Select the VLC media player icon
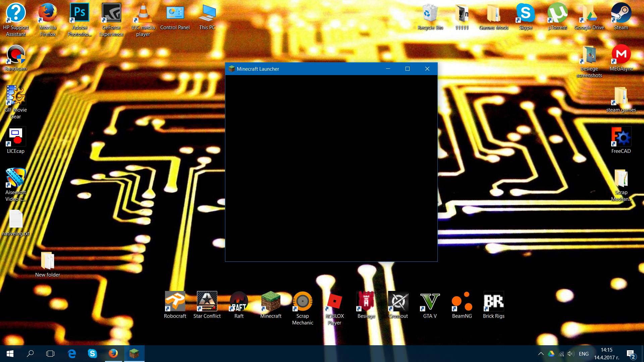 pos(143,13)
